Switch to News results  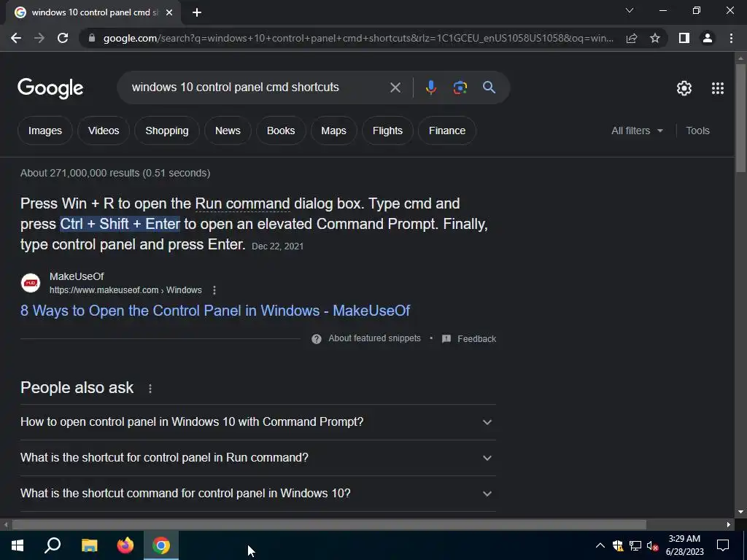pos(228,131)
